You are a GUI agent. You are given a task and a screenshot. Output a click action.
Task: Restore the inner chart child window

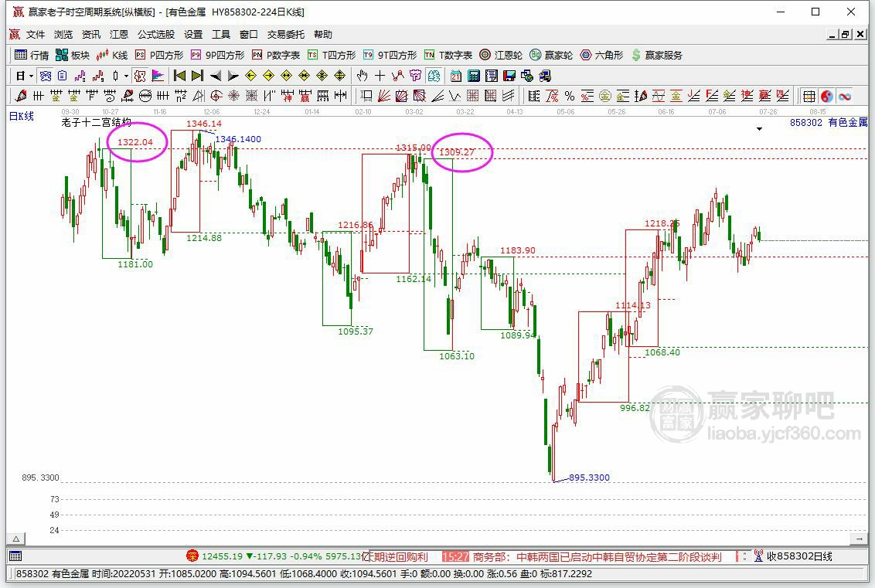point(846,35)
